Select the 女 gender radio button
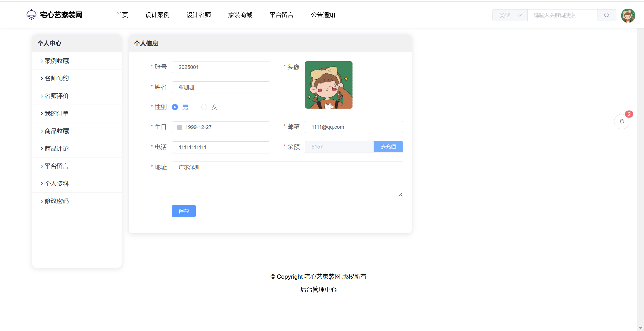The width and height of the screenshot is (644, 331). coord(204,107)
